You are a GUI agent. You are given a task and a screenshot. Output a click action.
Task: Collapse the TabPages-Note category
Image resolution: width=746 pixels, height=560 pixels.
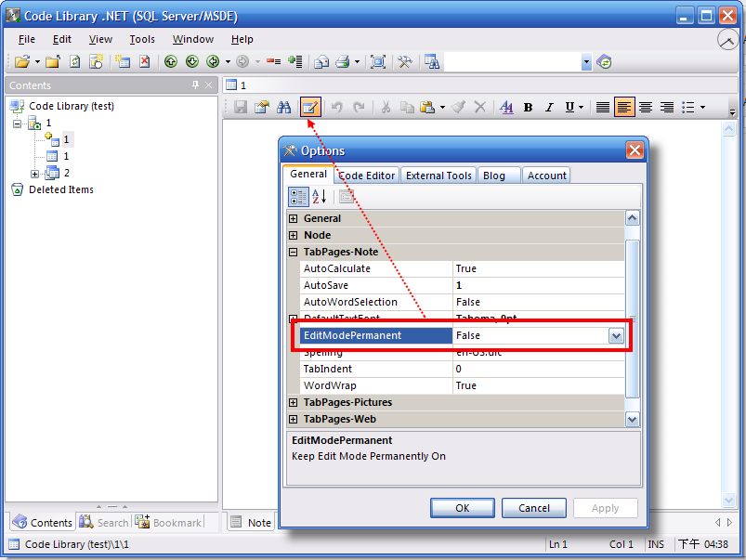coord(294,253)
